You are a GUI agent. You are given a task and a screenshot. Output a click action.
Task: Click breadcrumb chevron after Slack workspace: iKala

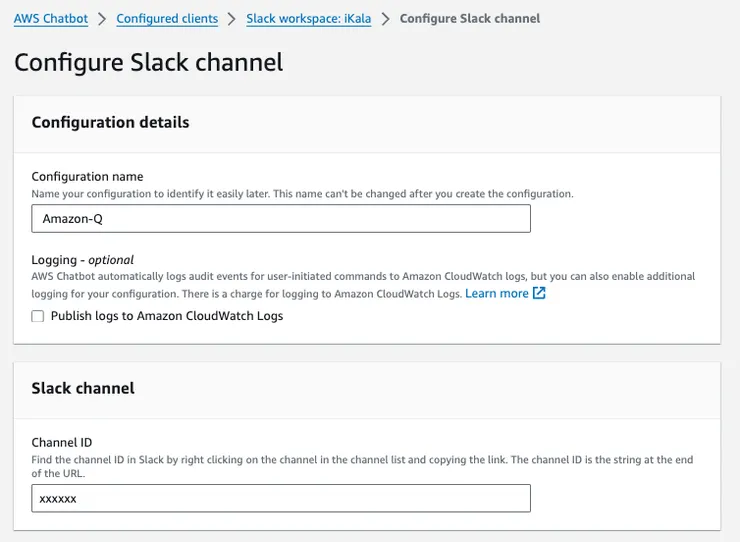385,19
